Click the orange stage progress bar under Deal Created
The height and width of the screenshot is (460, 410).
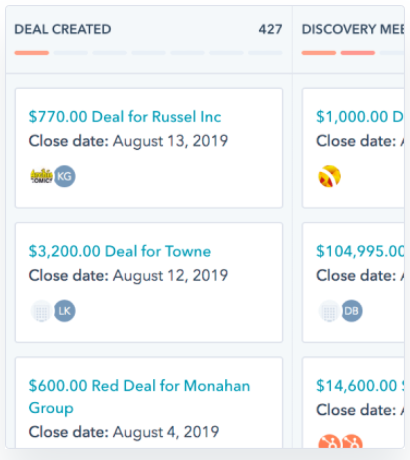pyautogui.click(x=32, y=53)
